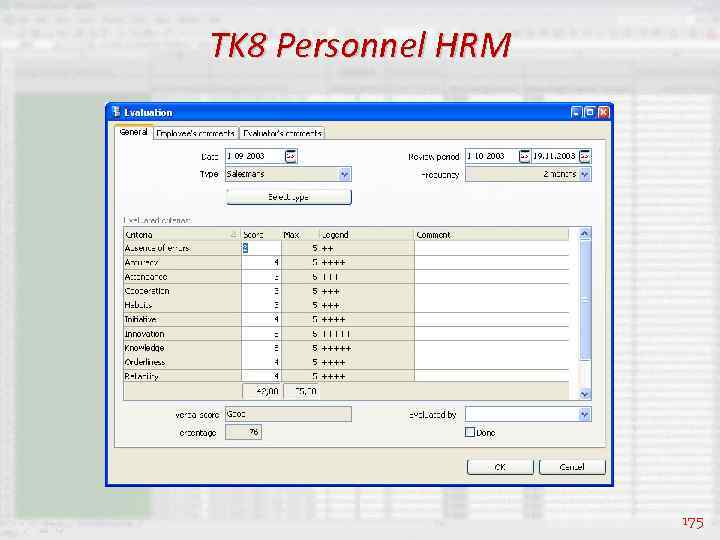Image resolution: width=720 pixels, height=540 pixels.
Task: Click the Comment column header
Action: pyautogui.click(x=491, y=235)
